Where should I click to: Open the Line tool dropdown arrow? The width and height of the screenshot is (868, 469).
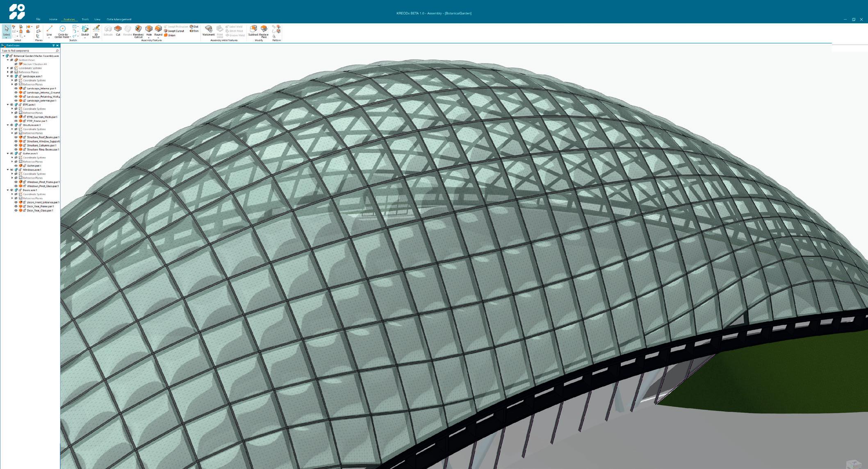(49, 38)
